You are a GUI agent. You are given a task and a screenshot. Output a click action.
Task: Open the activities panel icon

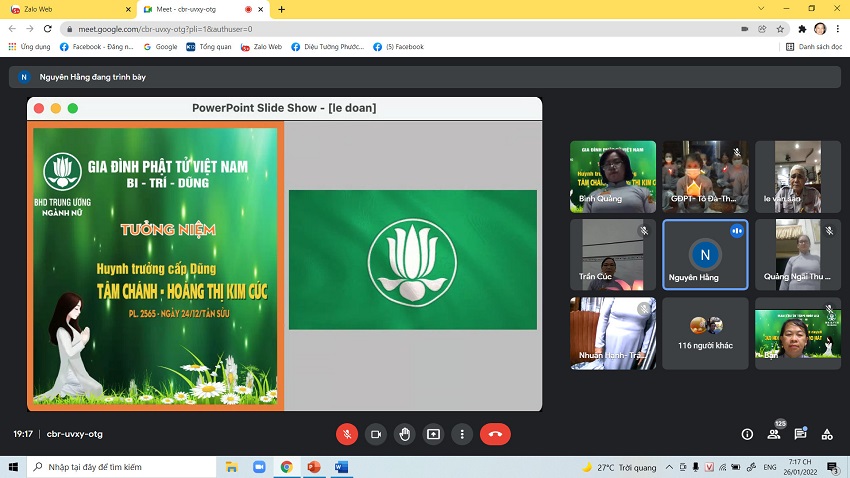pyautogui.click(x=827, y=434)
